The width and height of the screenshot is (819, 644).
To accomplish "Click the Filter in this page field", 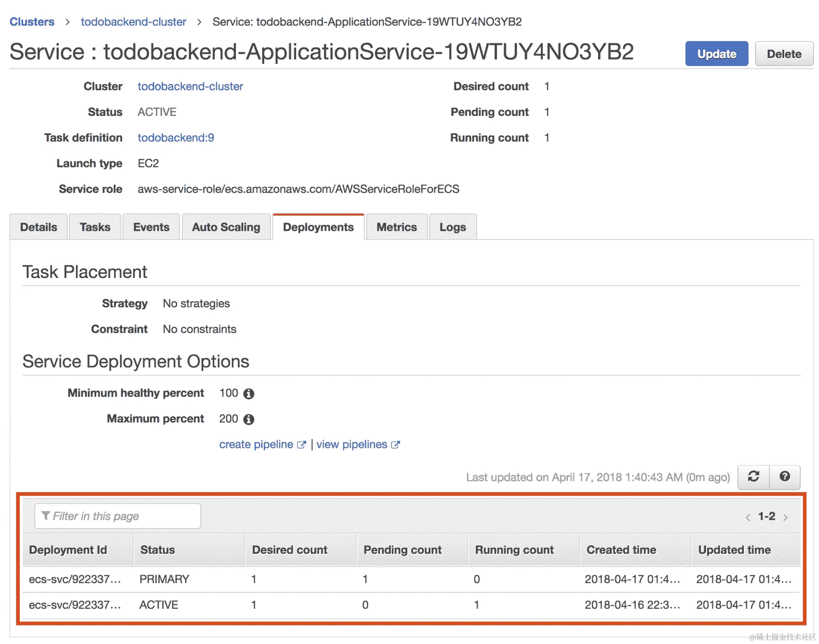I will [x=118, y=516].
